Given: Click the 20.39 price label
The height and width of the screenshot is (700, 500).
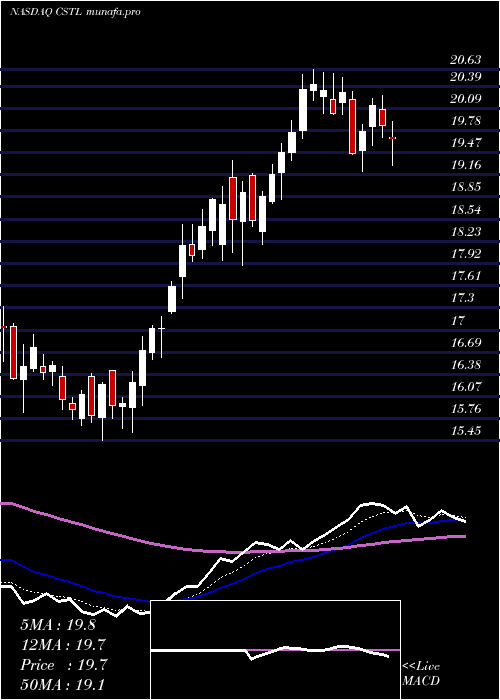Looking at the screenshot, I should (x=466, y=77).
